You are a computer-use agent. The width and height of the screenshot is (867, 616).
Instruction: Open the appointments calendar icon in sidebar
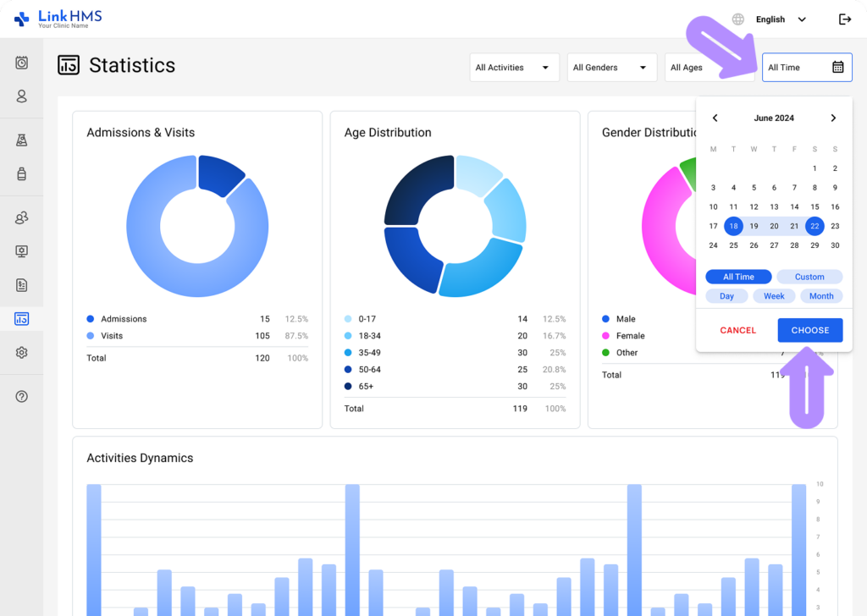pyautogui.click(x=20, y=62)
